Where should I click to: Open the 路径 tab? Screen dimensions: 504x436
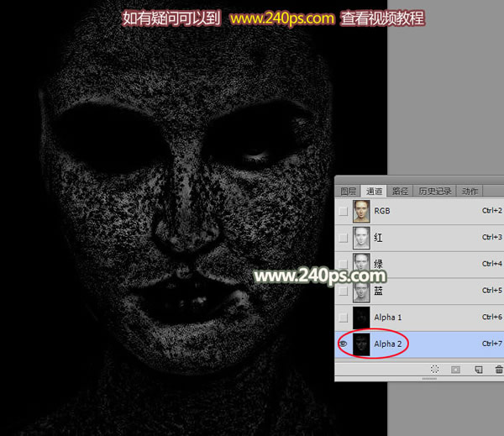pyautogui.click(x=400, y=192)
